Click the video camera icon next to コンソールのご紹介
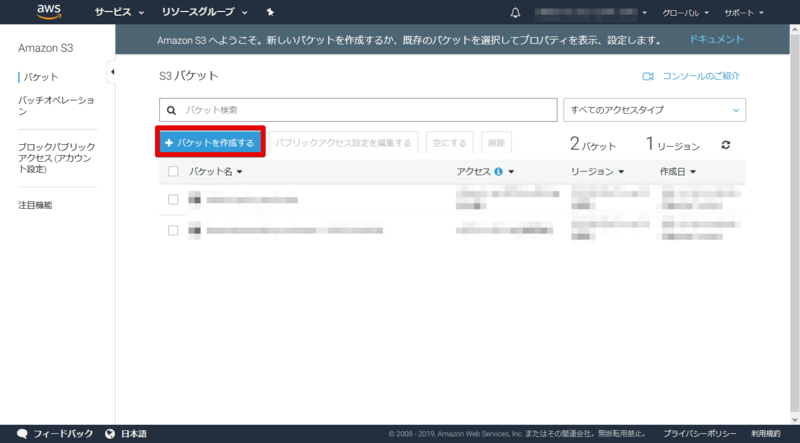The image size is (800, 443). click(x=648, y=77)
